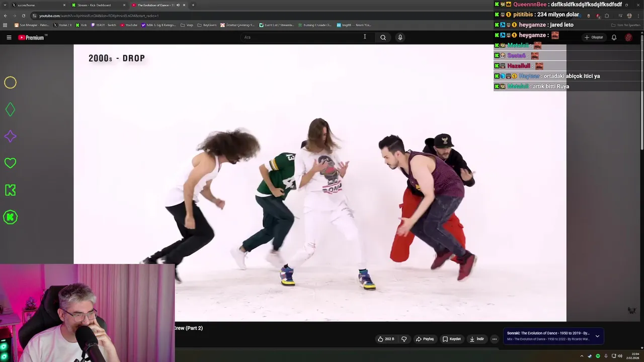Screen dimensions: 644x362
Task: Click the yellow circle overlay icon
Action: tap(10, 82)
